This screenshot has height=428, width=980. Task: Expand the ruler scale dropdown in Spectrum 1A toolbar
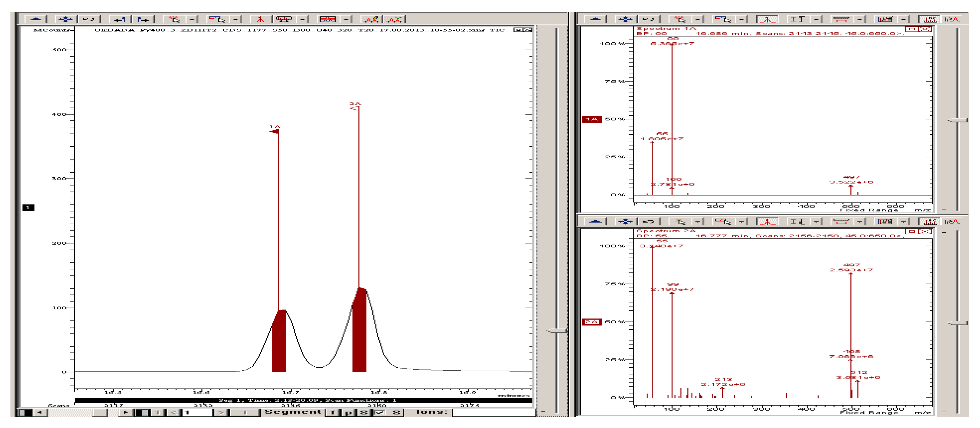859,19
